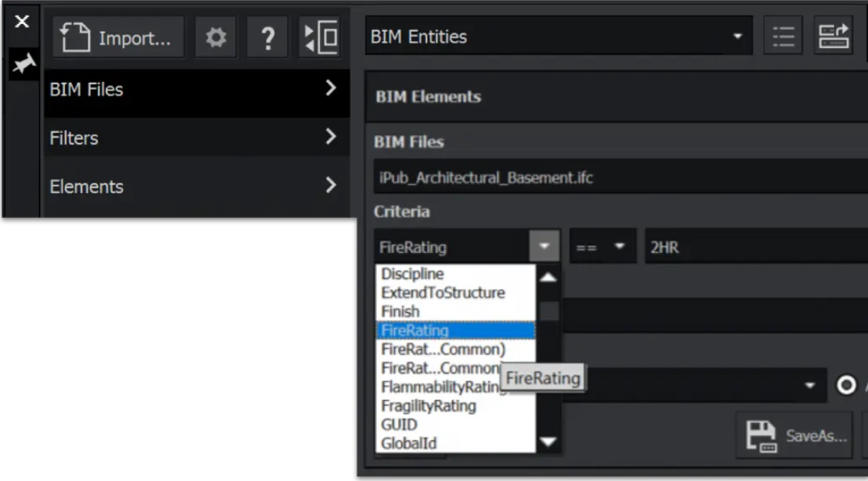The height and width of the screenshot is (481, 868).
Task: Toggle the FireRating criteria dropdown arrow
Action: click(x=546, y=247)
